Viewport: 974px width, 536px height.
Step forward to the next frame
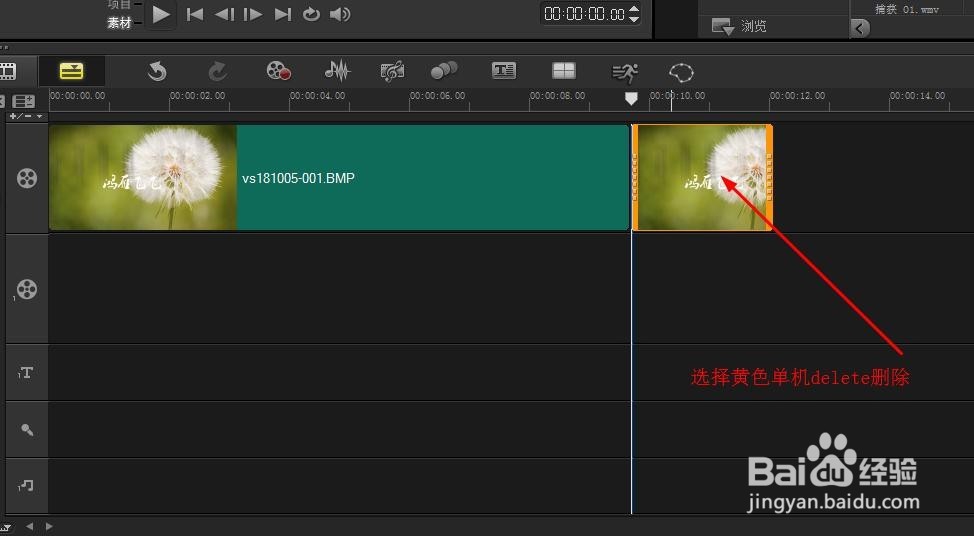[x=252, y=14]
